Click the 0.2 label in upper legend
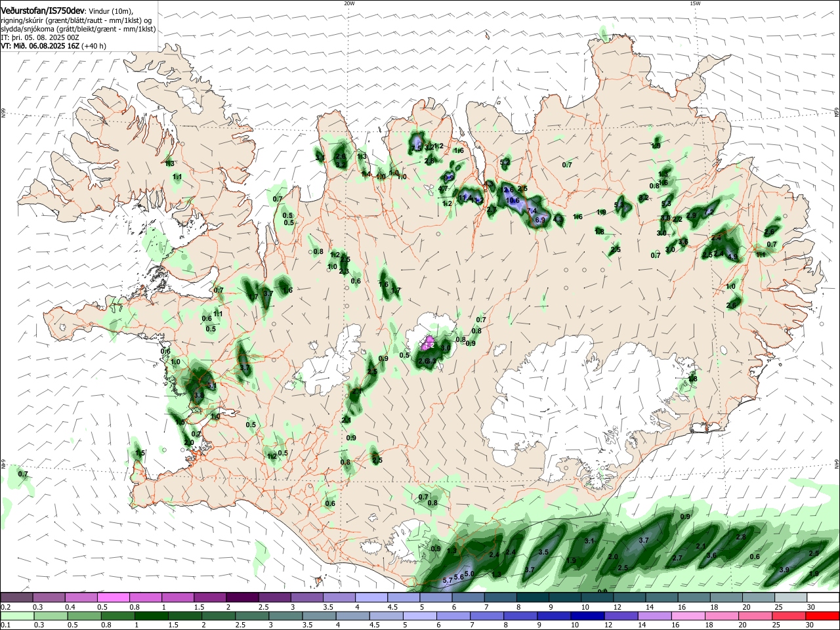This screenshot has height=630, width=840. (6, 607)
